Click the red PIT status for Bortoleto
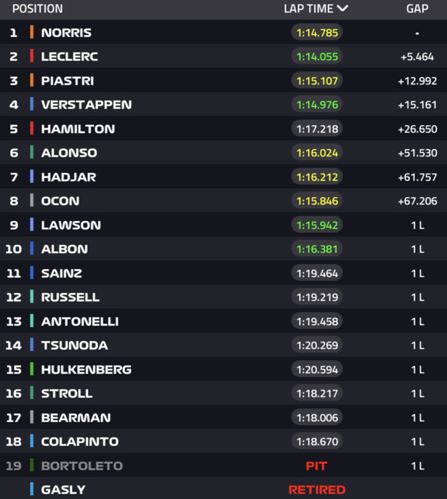The image size is (447, 499). click(316, 466)
